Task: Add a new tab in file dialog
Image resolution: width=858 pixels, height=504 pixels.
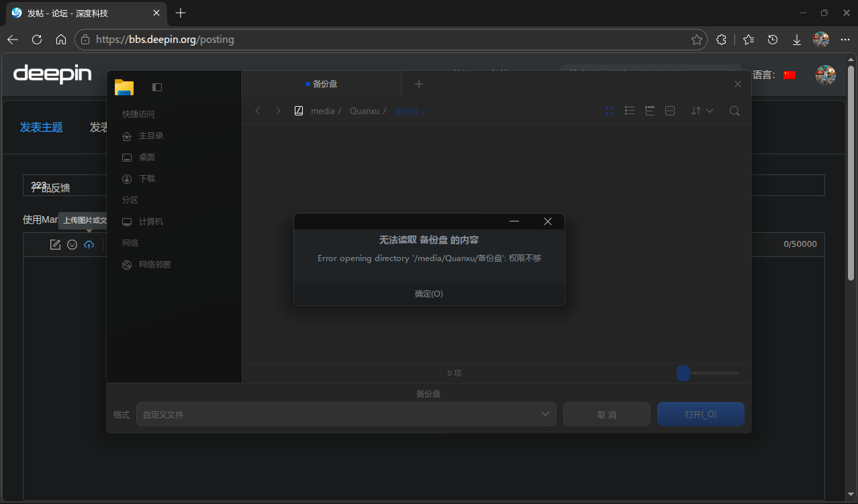Action: pos(419,84)
